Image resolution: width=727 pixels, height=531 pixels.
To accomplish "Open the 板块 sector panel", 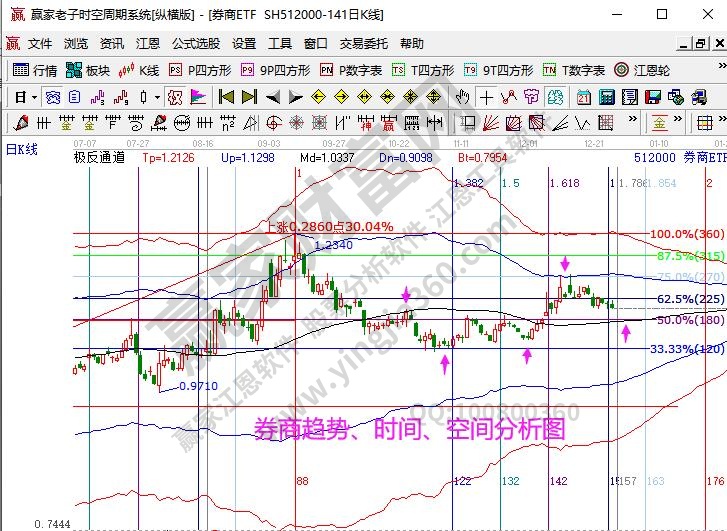I will coord(88,70).
